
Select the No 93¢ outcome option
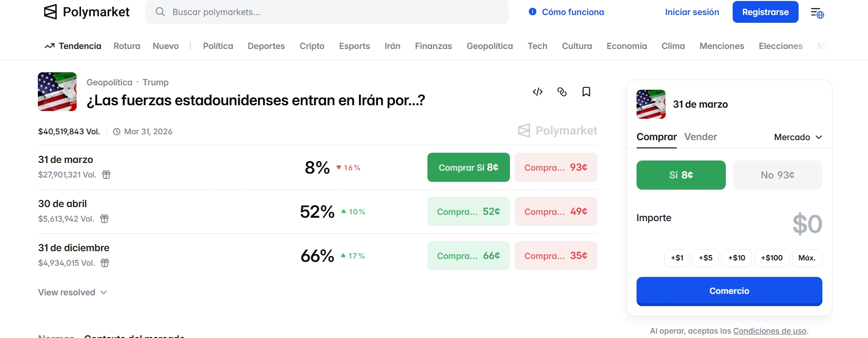pyautogui.click(x=777, y=175)
